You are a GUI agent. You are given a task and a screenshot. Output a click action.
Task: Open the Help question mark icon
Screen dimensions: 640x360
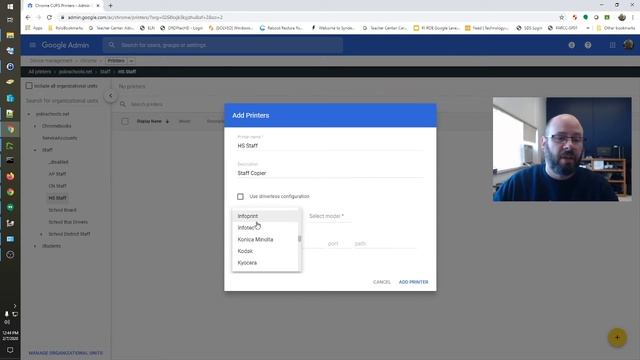(588, 45)
